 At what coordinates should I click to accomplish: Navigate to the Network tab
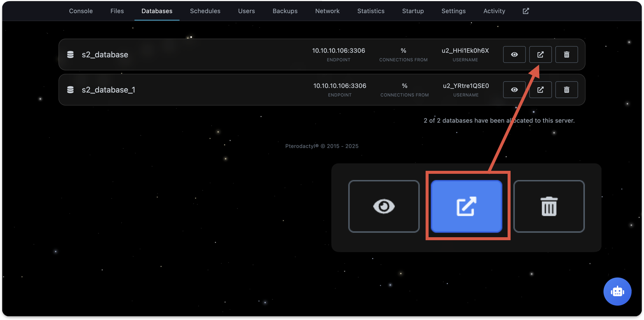[327, 11]
